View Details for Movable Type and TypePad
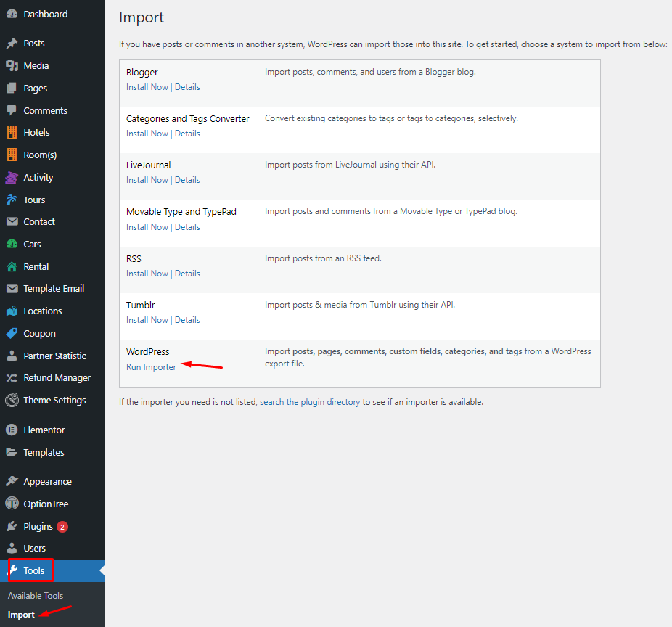This screenshot has height=627, width=672. click(x=187, y=227)
